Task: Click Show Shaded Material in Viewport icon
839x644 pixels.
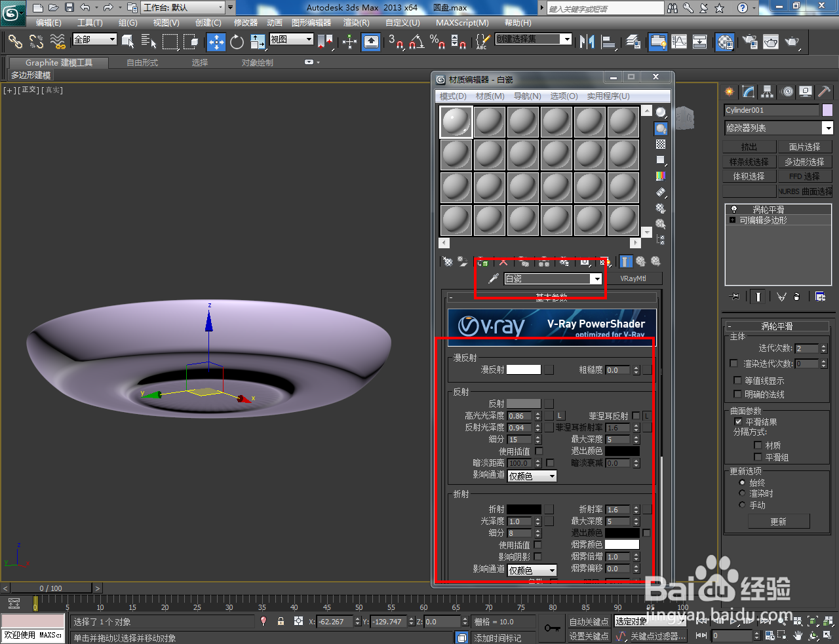Action: [x=604, y=261]
